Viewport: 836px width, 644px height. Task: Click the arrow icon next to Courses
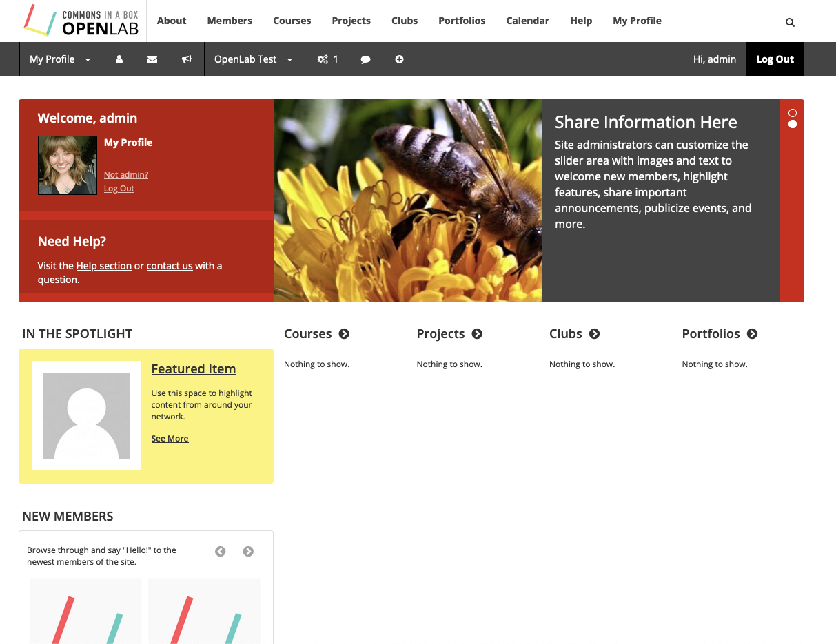click(344, 334)
